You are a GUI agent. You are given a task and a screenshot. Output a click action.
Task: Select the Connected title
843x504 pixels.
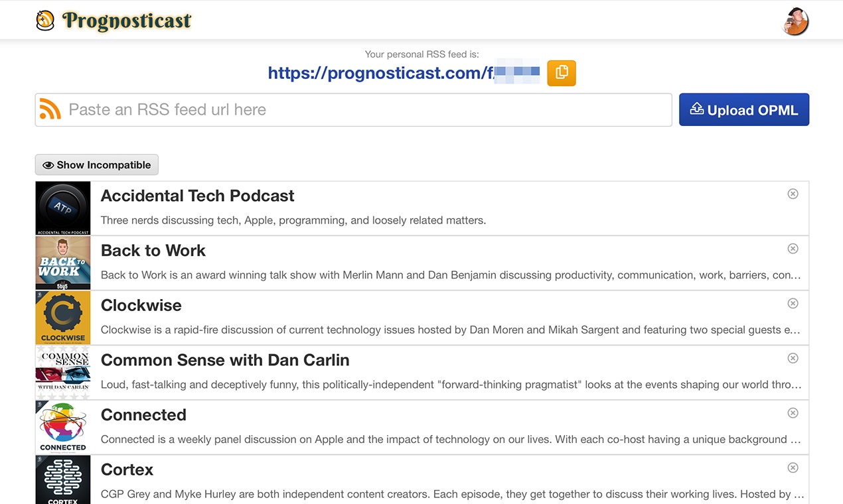143,414
